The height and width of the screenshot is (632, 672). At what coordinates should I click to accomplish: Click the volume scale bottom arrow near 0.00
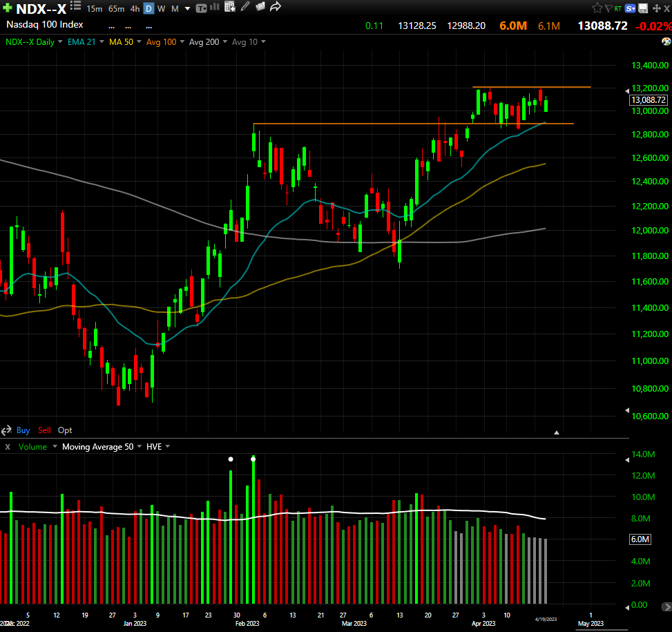[x=627, y=606]
